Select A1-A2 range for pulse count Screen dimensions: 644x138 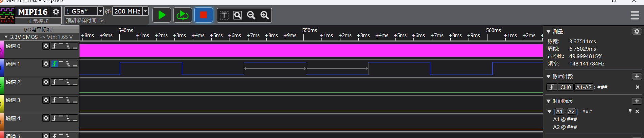point(584,87)
